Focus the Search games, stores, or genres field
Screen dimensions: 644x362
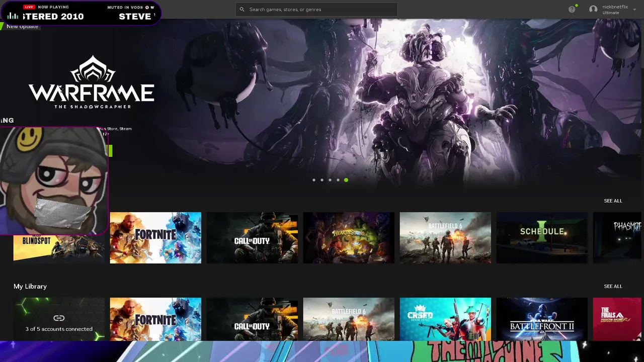[x=316, y=10]
